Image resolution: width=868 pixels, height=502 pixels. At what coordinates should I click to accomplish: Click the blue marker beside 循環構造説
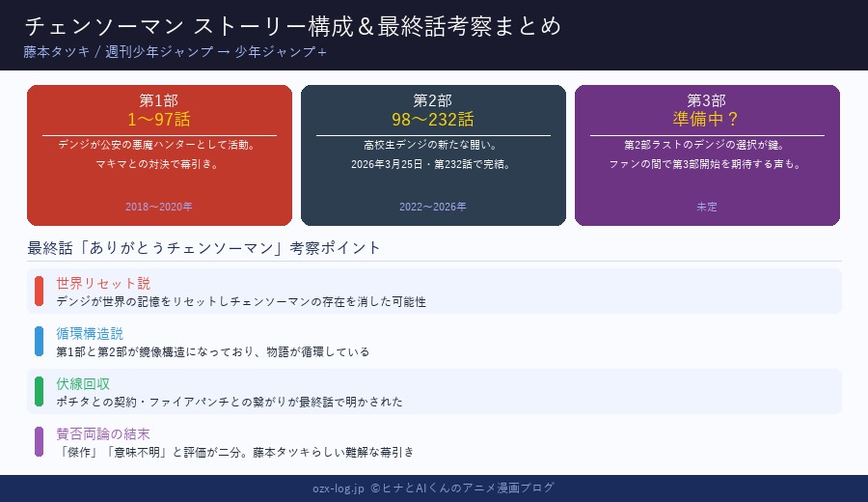(x=39, y=341)
